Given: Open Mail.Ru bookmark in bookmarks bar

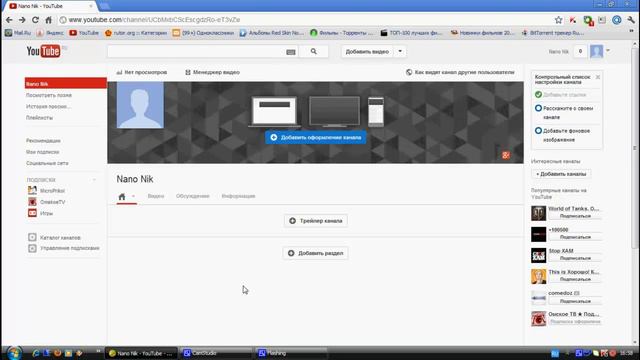Looking at the screenshot, I should click(18, 33).
